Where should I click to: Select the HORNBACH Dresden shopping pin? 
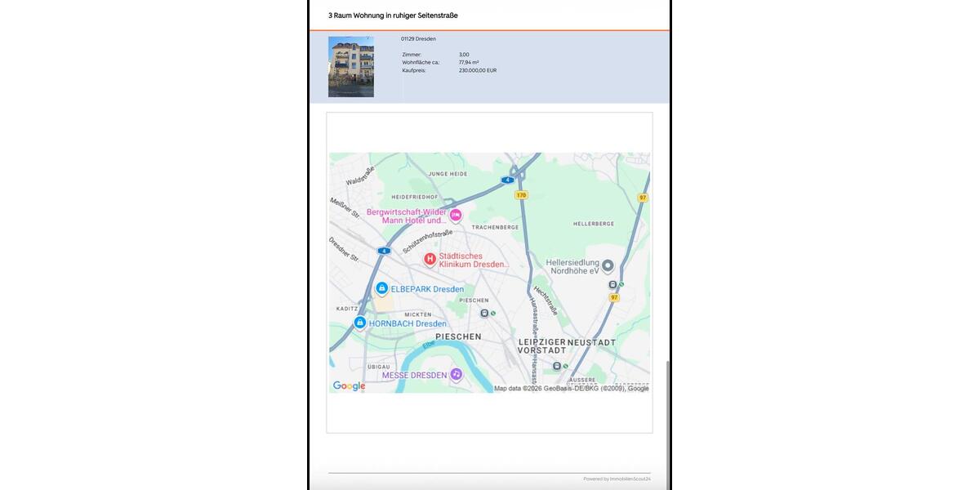tap(359, 323)
